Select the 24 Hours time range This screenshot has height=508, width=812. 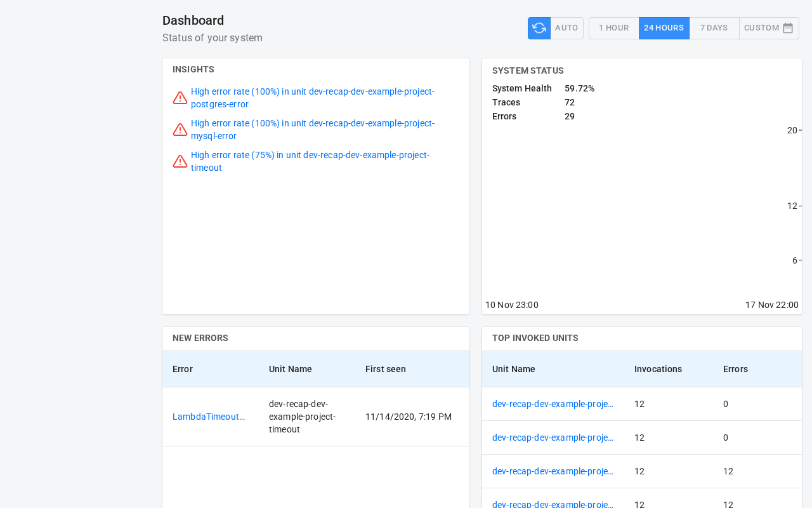[x=664, y=28]
